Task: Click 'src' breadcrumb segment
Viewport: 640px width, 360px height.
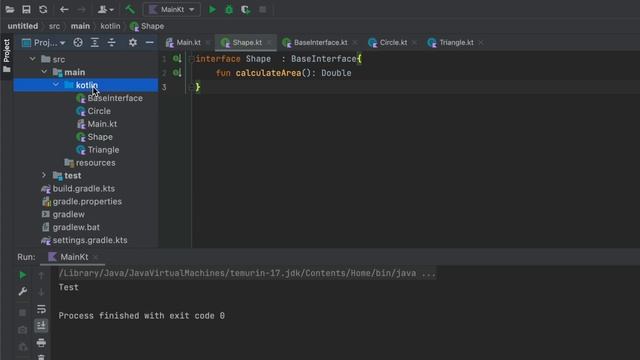Action: [x=54, y=26]
